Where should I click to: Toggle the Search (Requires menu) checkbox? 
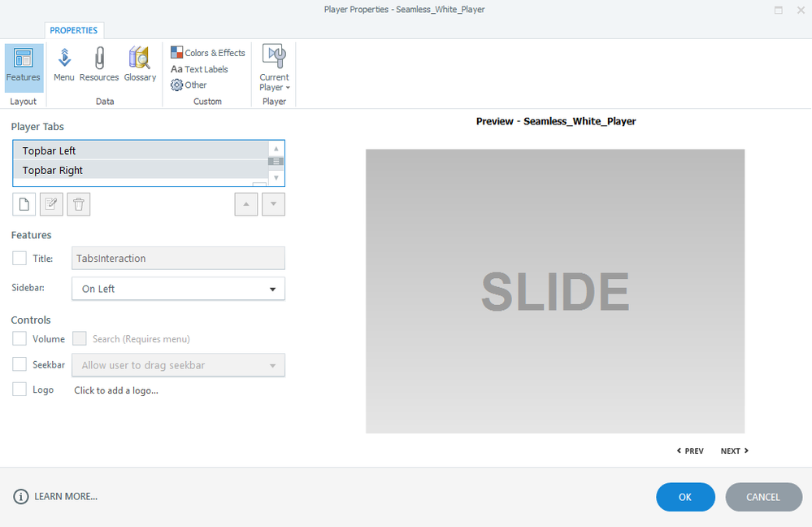(x=79, y=338)
